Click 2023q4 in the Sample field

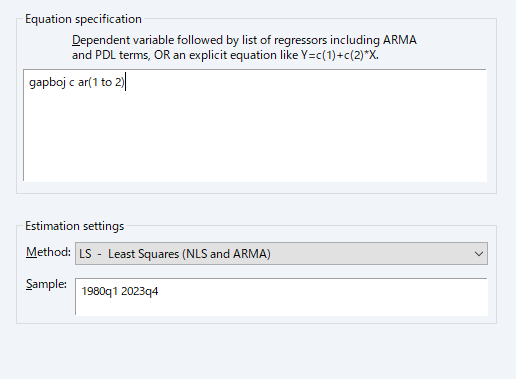[140, 291]
